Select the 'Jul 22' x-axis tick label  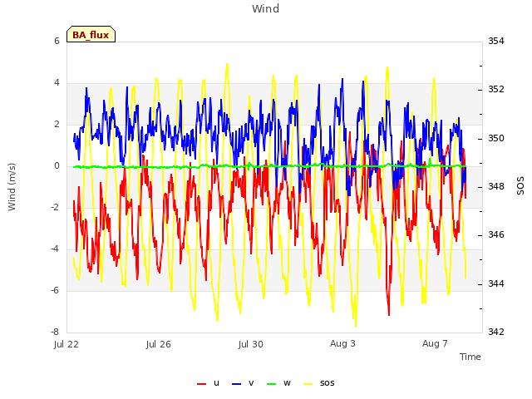click(66, 344)
